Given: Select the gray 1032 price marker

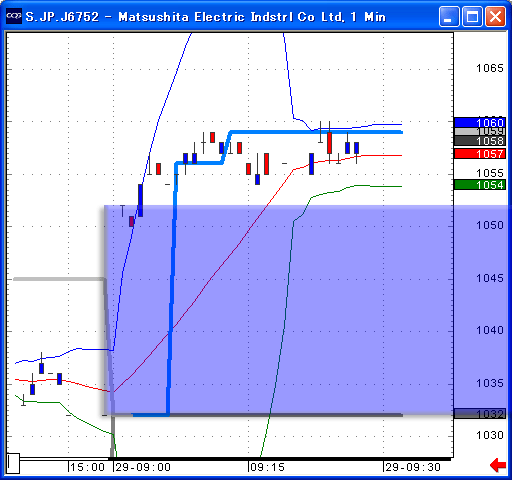Looking at the screenshot, I should 480,414.
